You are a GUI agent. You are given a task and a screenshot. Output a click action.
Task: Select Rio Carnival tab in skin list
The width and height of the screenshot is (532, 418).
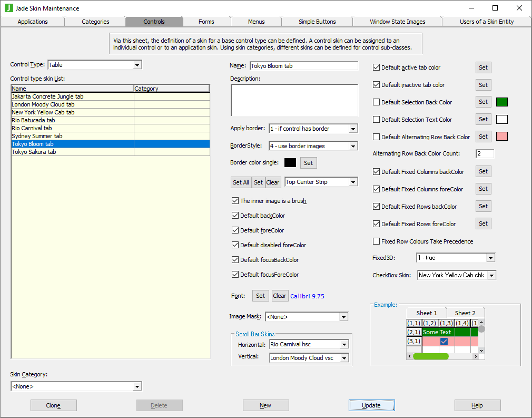point(32,128)
